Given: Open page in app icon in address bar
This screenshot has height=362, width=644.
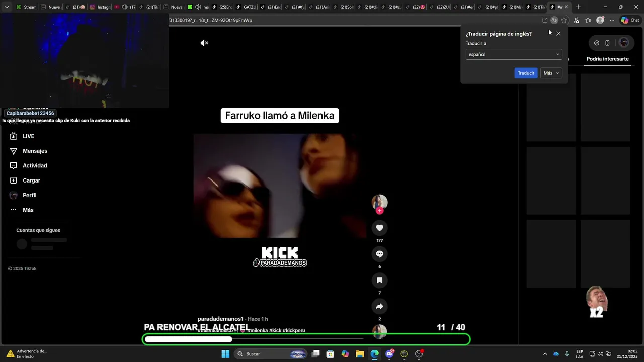Looking at the screenshot, I should click(x=545, y=20).
